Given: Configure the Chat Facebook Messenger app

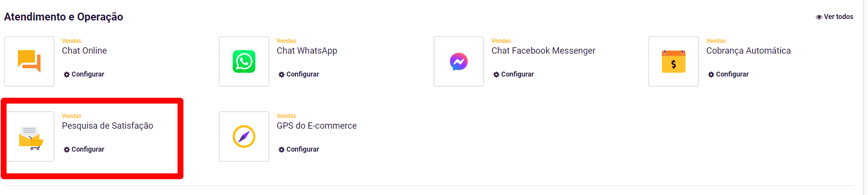Looking at the screenshot, I should [x=513, y=74].
